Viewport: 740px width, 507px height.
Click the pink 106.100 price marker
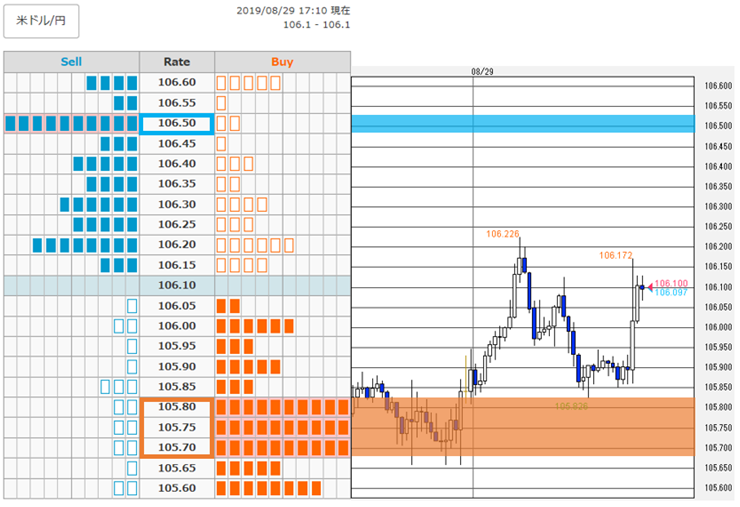[x=671, y=284]
